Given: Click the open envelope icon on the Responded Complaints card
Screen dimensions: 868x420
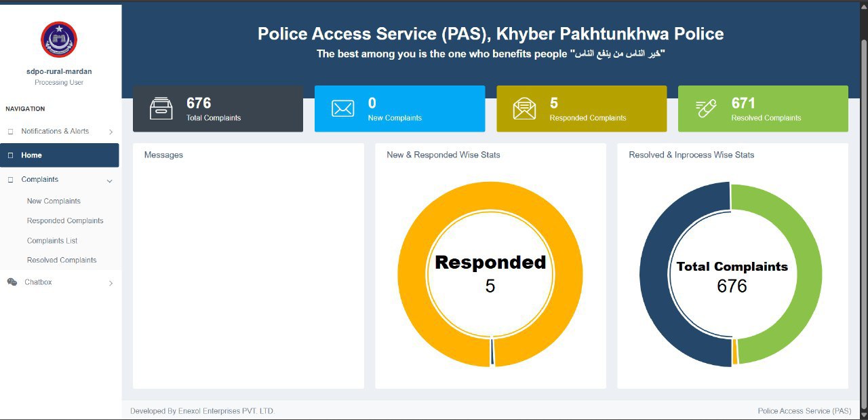Looking at the screenshot, I should pos(524,109).
